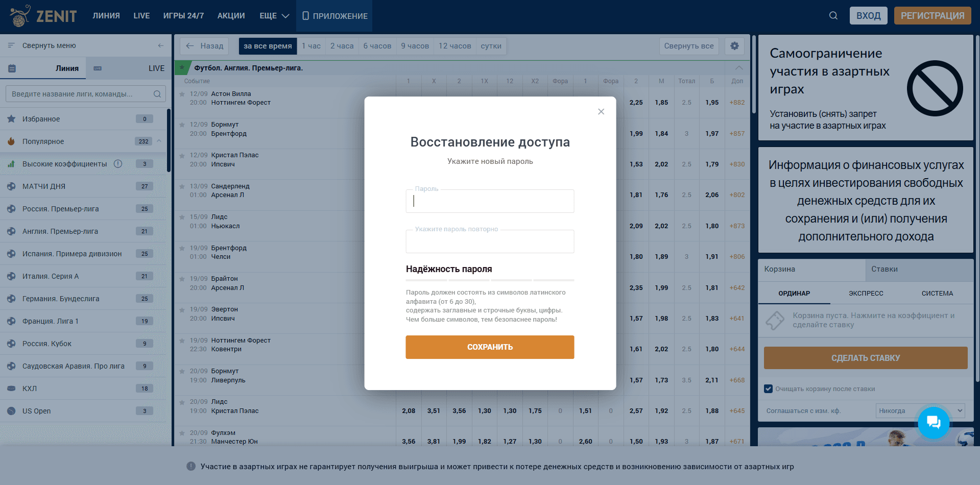Select the за все время time filter
The height and width of the screenshot is (485, 980).
click(268, 46)
